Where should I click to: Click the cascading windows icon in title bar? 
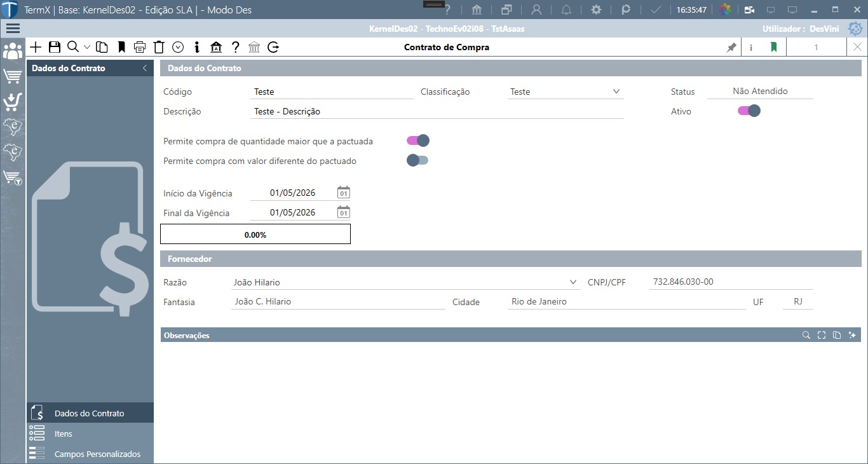(506, 10)
